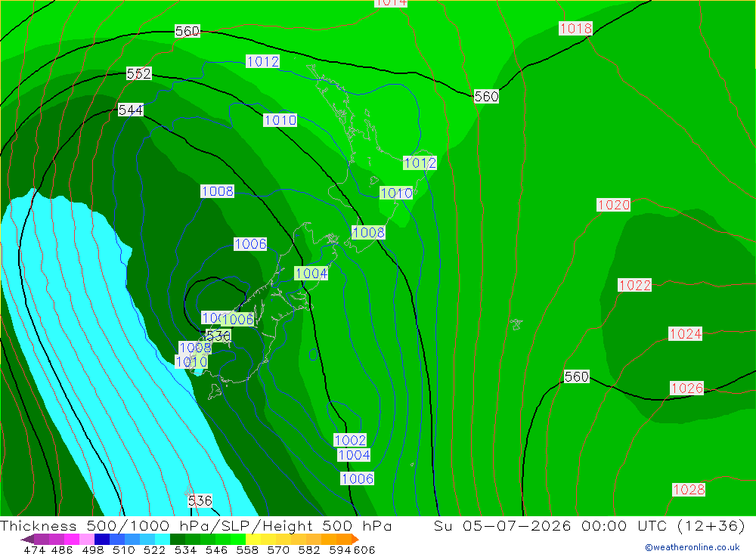Click the orange right arrow of the legend
The image size is (756, 554).
coord(355,539)
